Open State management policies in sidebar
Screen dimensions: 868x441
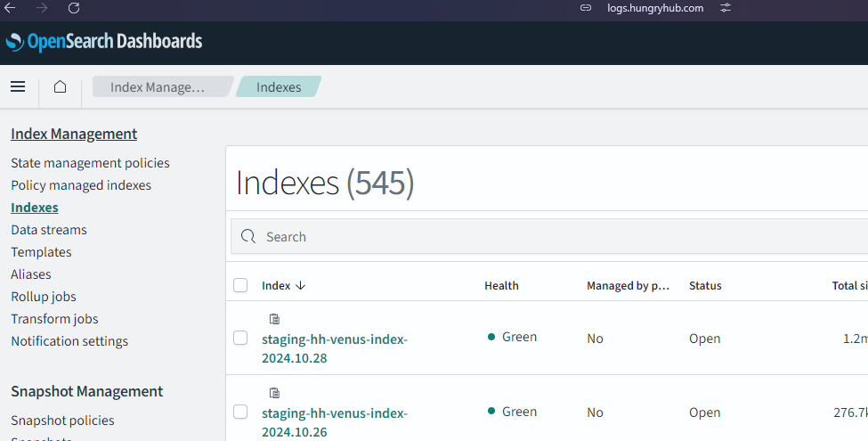pos(90,163)
